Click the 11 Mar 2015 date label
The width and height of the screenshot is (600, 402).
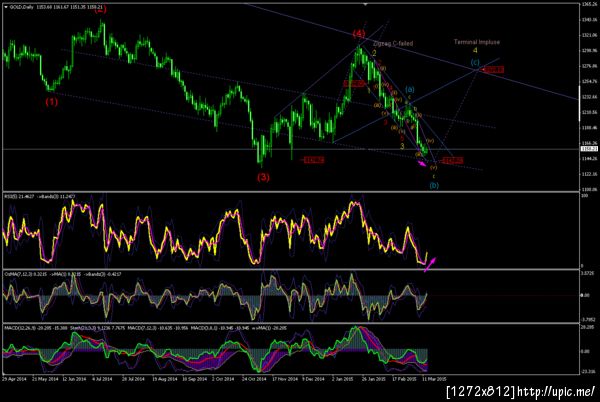tap(434, 379)
